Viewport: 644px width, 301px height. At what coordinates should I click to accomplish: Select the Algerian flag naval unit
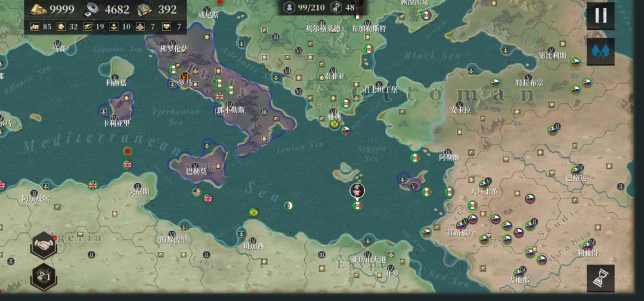[289, 206]
